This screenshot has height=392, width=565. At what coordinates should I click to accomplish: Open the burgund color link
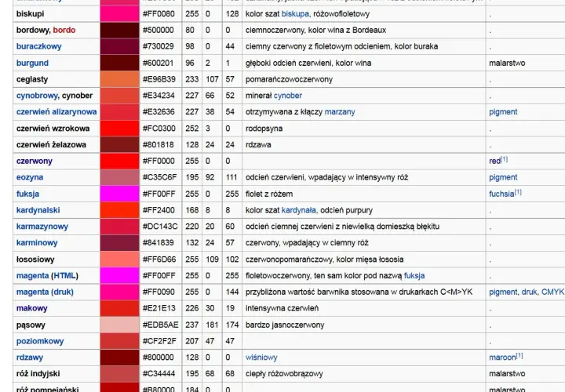tap(32, 63)
